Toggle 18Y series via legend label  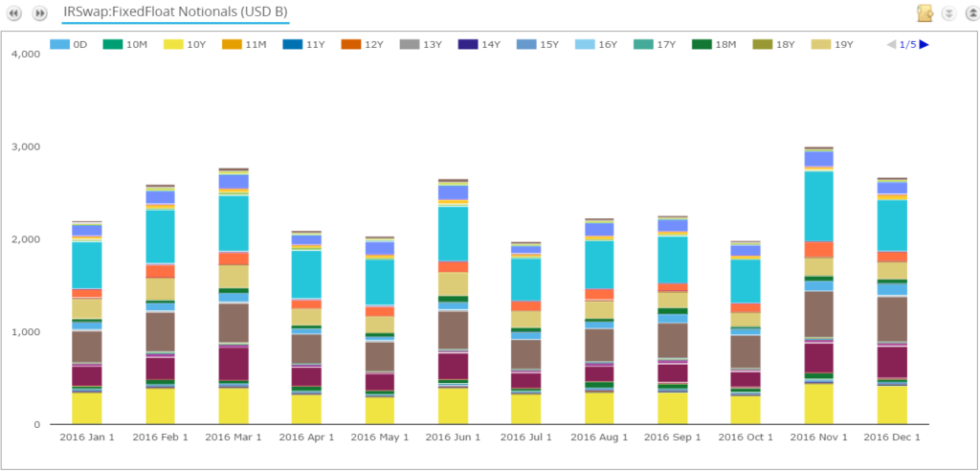click(x=785, y=44)
